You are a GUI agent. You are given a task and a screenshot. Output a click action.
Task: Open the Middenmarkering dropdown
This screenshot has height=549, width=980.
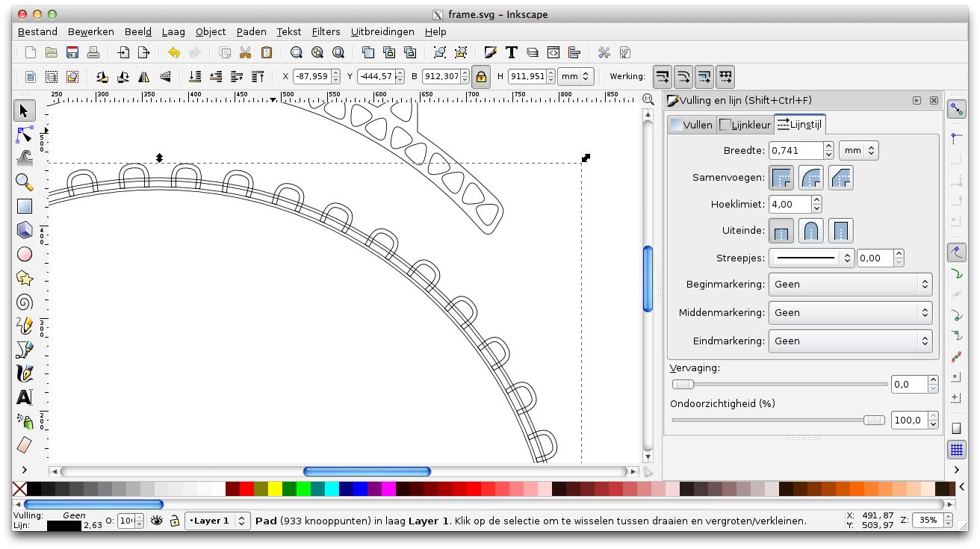click(850, 312)
